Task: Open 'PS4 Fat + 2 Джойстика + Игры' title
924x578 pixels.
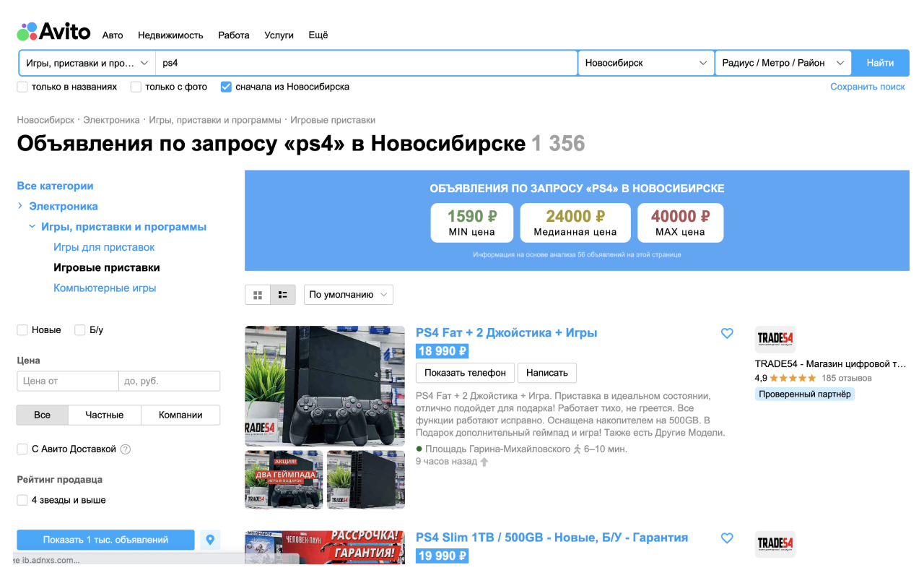Action: pos(507,333)
